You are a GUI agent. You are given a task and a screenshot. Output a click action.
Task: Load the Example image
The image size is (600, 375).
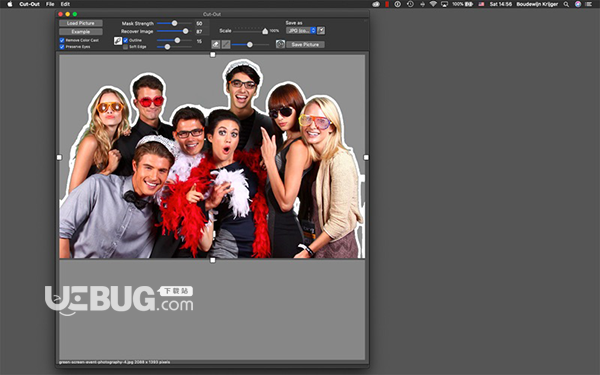tap(81, 32)
